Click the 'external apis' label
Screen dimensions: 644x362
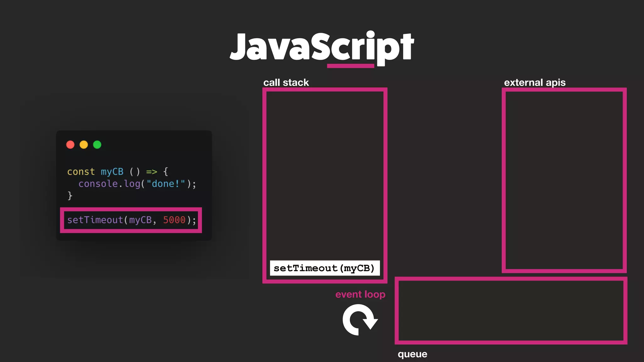tap(535, 82)
